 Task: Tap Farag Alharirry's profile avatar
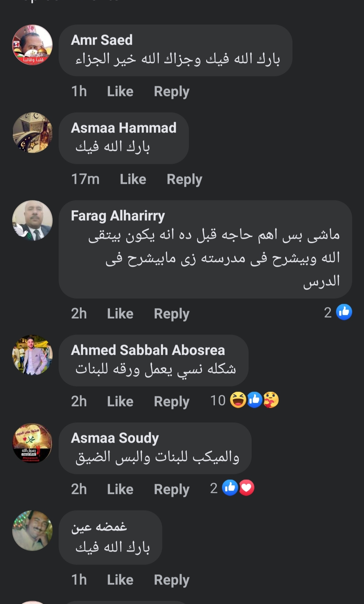click(x=32, y=221)
